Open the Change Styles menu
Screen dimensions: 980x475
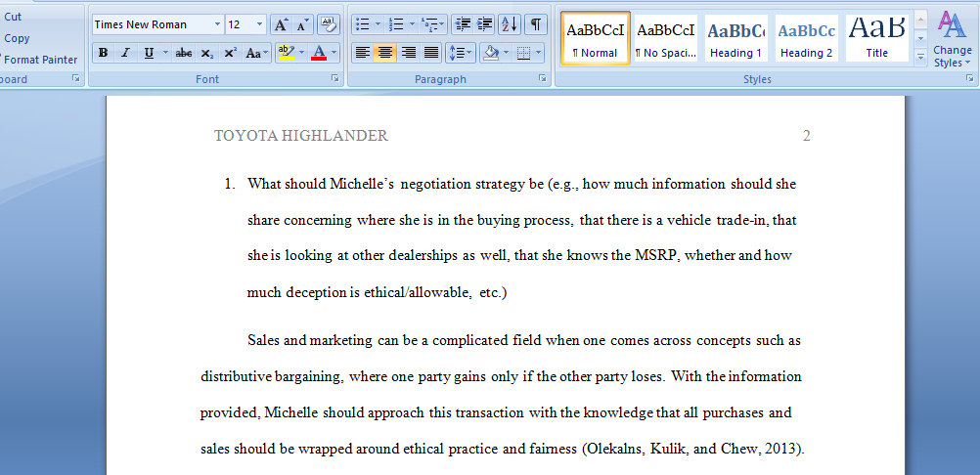coord(953,38)
